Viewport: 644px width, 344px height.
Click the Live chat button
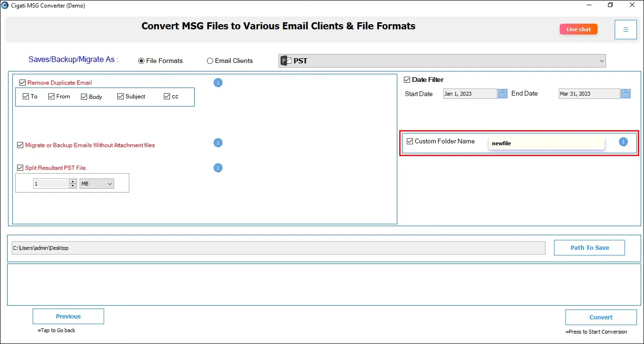(579, 29)
